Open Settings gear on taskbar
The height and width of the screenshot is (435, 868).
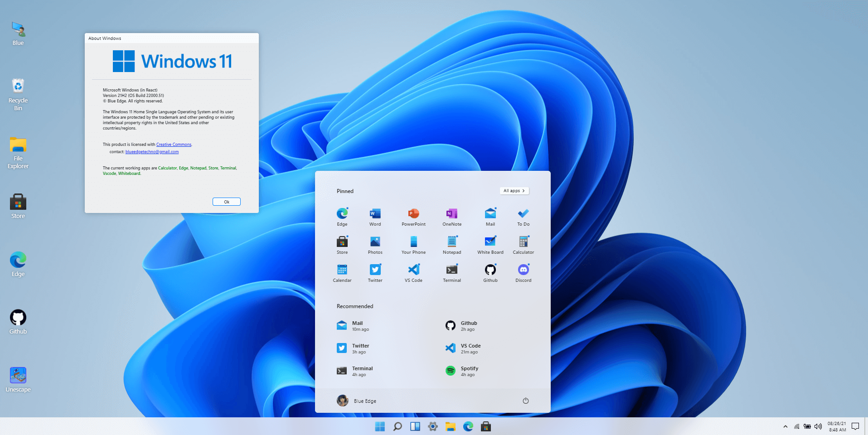433,426
